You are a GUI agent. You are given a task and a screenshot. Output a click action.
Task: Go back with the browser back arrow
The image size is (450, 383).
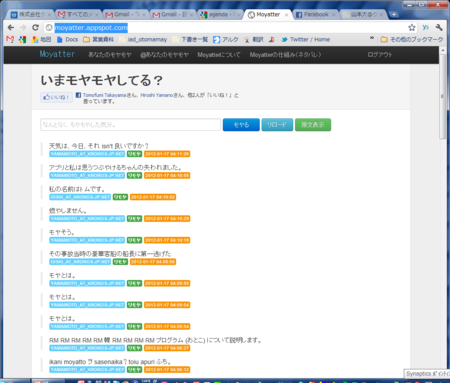coord(11,28)
